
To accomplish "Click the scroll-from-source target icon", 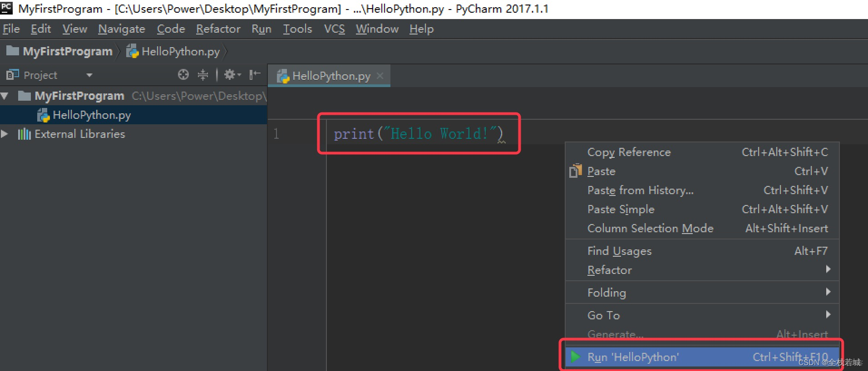I will (183, 74).
